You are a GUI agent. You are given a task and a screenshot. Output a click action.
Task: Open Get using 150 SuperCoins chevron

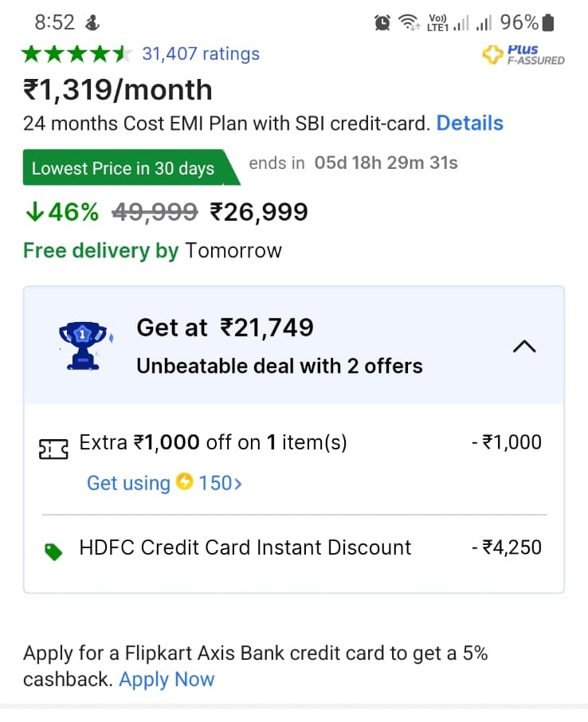click(236, 484)
